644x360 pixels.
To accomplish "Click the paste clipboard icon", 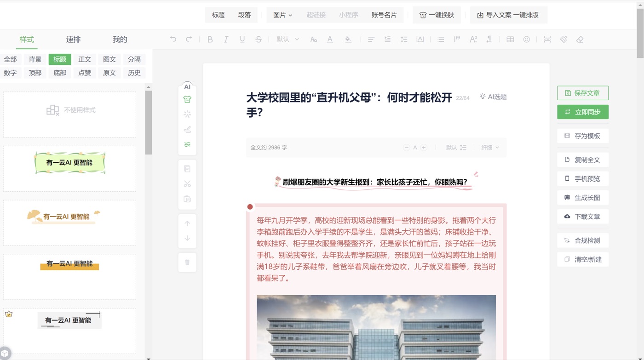I will pos(187,199).
